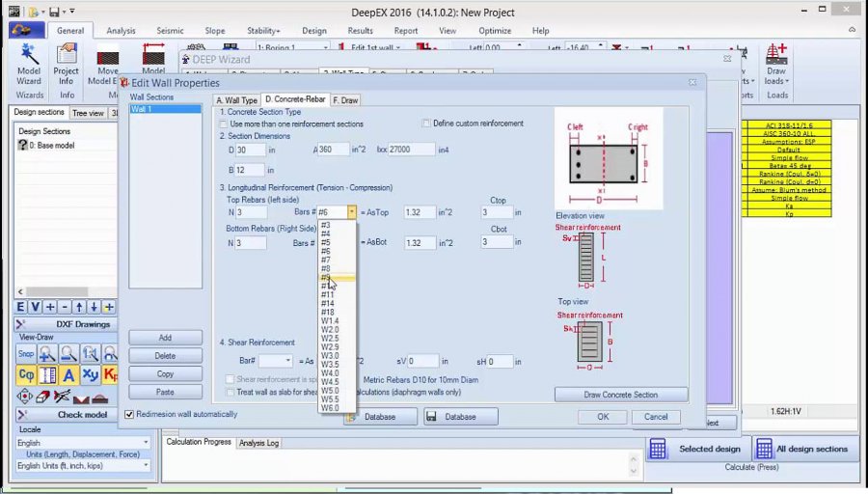
Task: Select W2.0 in bar size list
Action: pyautogui.click(x=338, y=330)
